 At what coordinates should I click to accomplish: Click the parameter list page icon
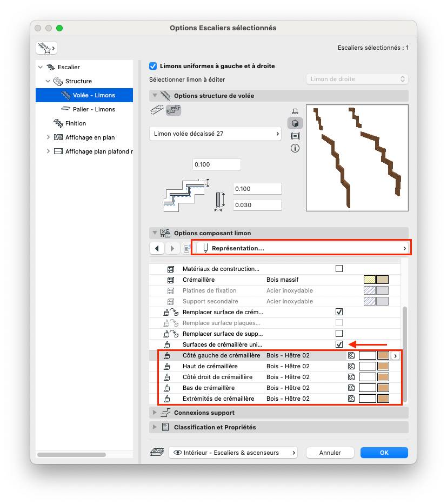(x=187, y=248)
